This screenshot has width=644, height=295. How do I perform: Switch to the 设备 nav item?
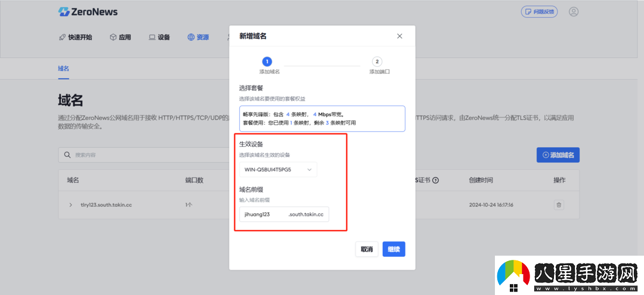pyautogui.click(x=159, y=37)
